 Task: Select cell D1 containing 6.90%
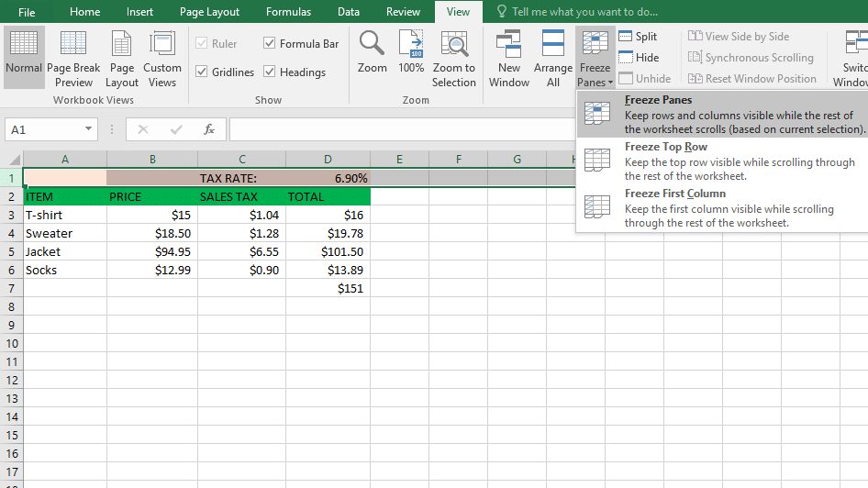tap(328, 178)
